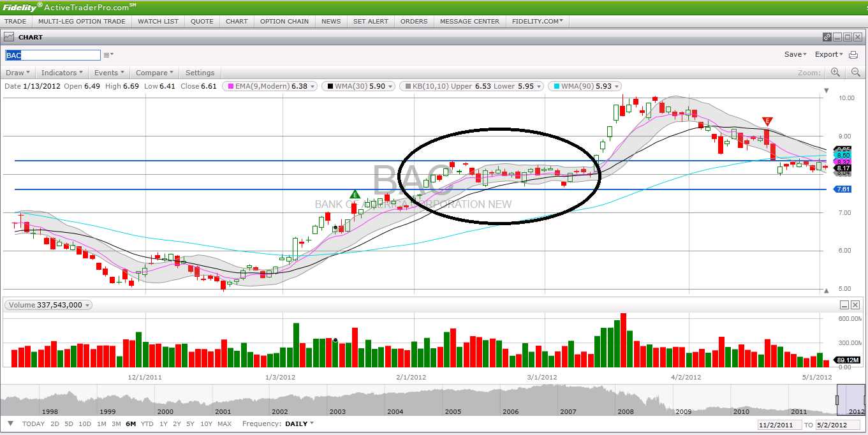The width and height of the screenshot is (868, 435).
Task: Click the small down triangle above price axis
Action: (x=827, y=91)
